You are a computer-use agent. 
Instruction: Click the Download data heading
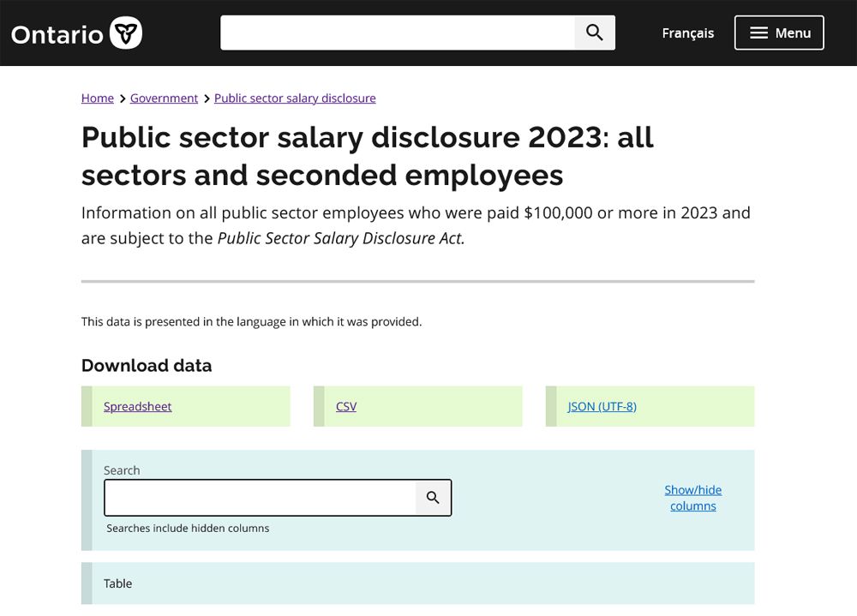[x=147, y=366]
